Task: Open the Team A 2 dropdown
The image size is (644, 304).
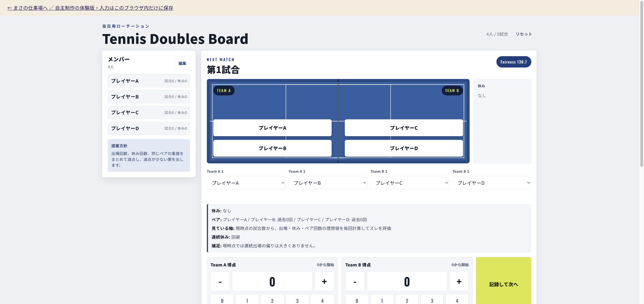Action: point(328,183)
